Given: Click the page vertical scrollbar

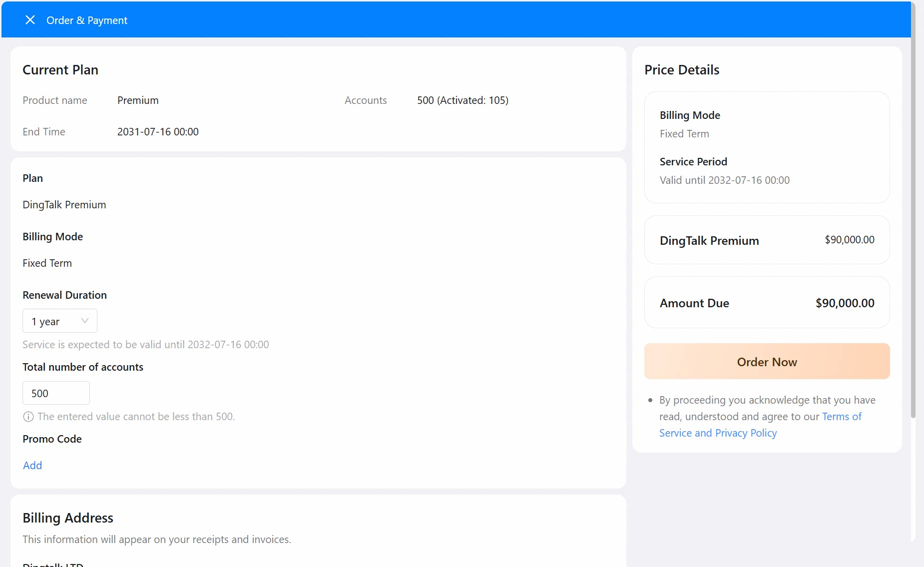Looking at the screenshot, I should (x=914, y=210).
